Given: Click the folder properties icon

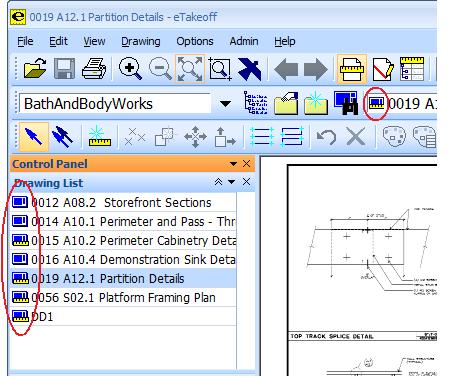Looking at the screenshot, I should (286, 104).
